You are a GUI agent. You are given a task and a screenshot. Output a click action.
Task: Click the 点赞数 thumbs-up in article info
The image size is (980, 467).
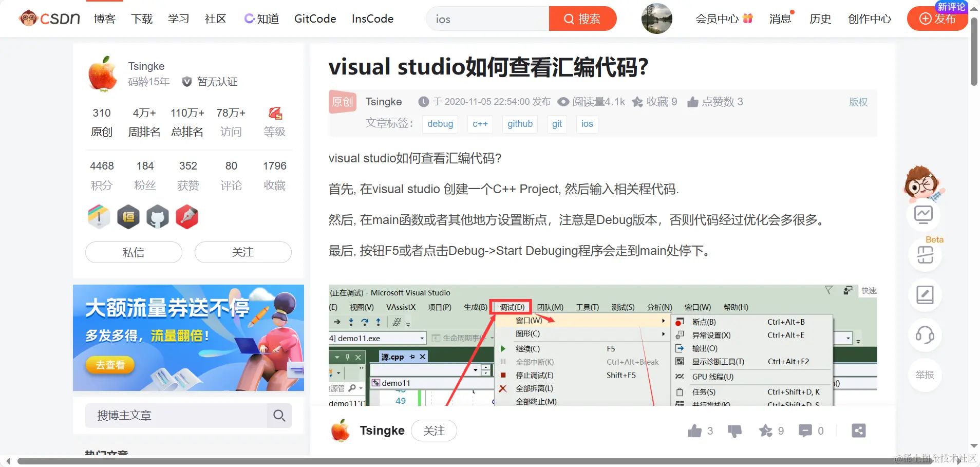coord(693,102)
